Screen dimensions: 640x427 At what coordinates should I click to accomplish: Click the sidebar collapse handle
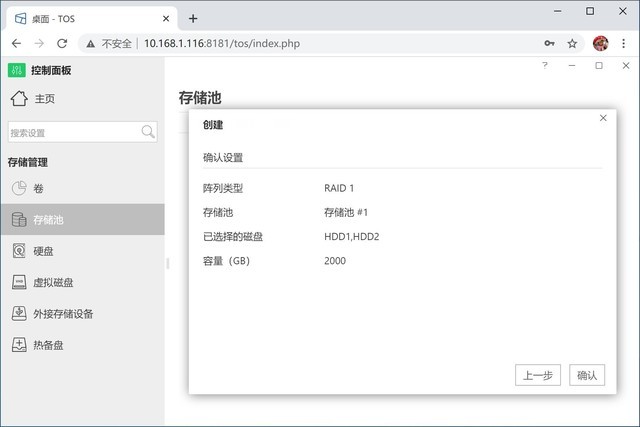click(167, 263)
